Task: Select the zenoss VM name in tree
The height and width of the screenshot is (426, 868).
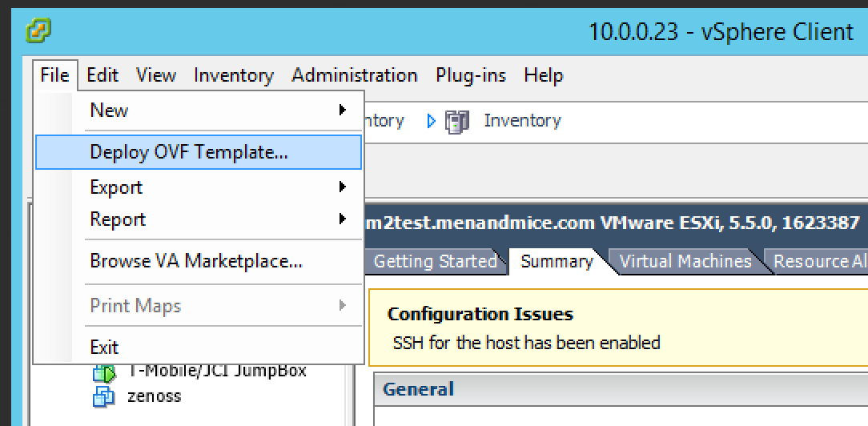Action: tap(155, 396)
